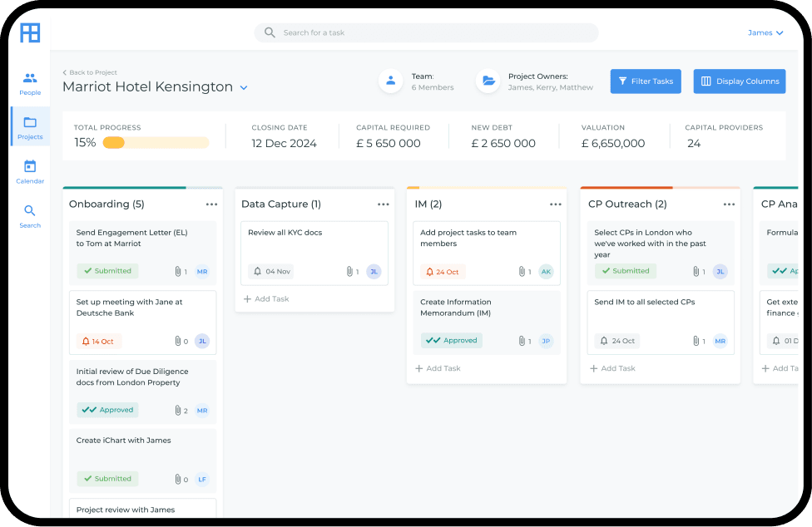Click the Total Progress bar
812x527 pixels.
point(156,141)
